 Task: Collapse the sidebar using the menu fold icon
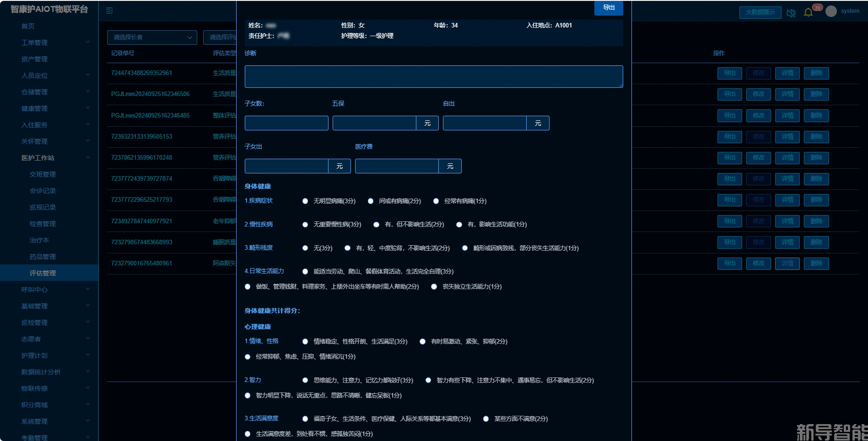(109, 11)
